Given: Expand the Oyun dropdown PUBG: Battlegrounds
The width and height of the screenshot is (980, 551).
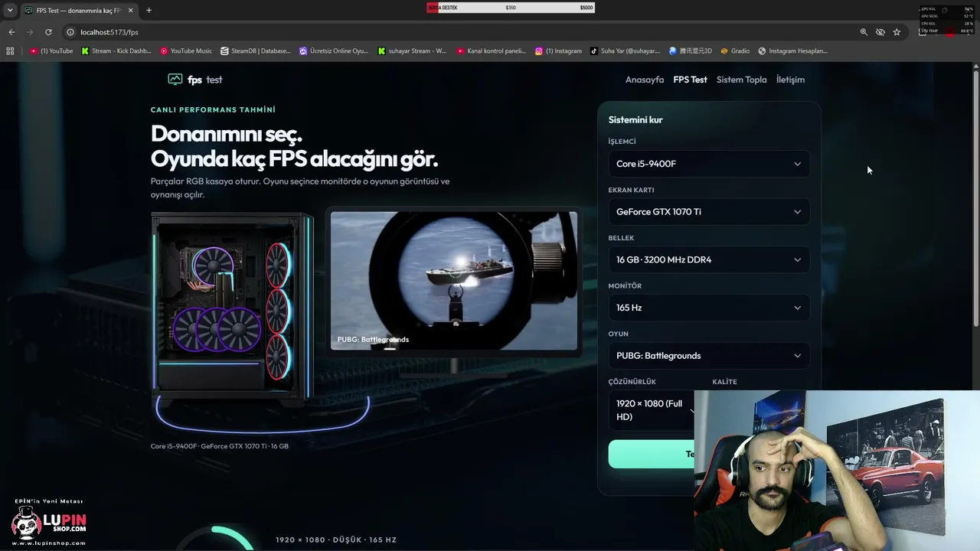Looking at the screenshot, I should point(709,356).
